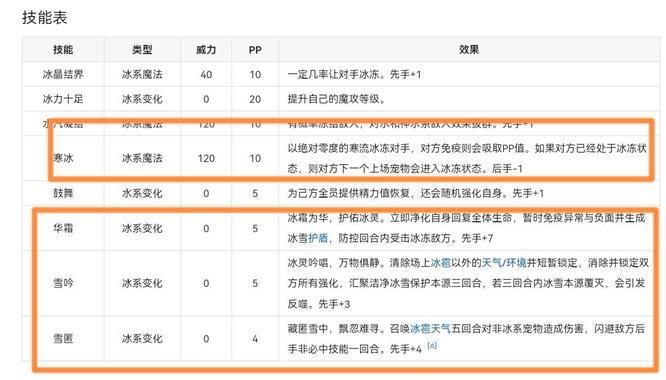Select the PP column header

(x=255, y=50)
